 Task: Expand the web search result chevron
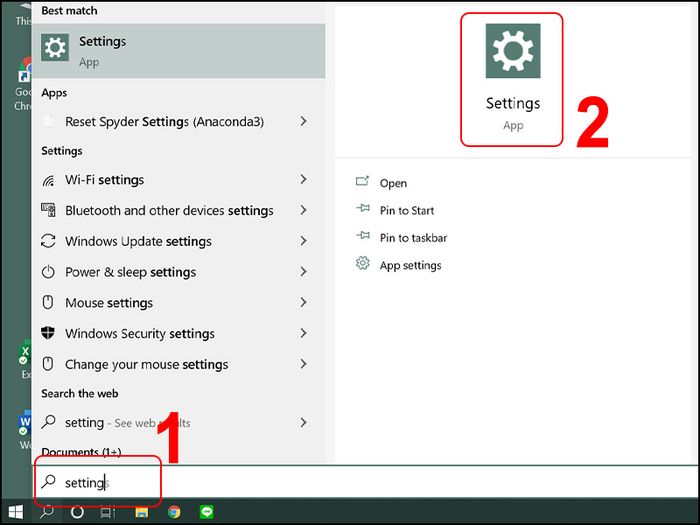click(x=304, y=422)
